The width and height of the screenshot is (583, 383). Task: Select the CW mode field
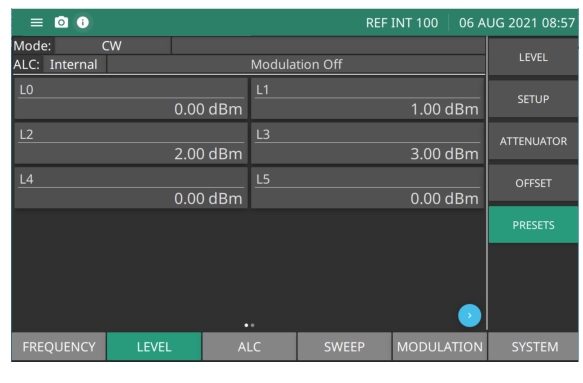(112, 46)
